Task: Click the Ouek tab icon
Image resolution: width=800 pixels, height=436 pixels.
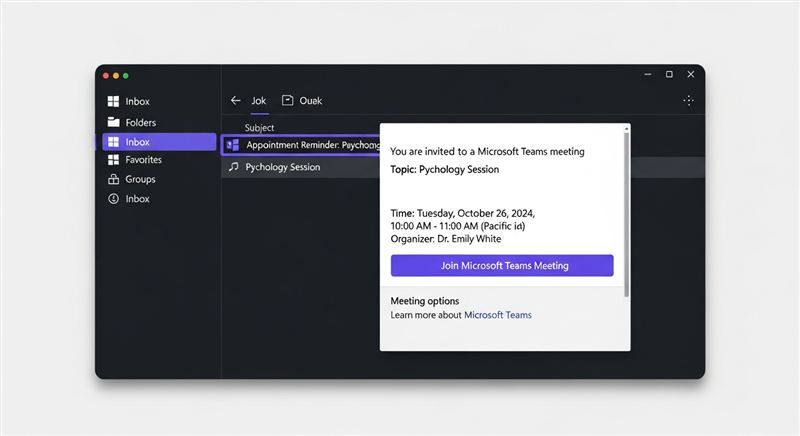Action: click(287, 100)
